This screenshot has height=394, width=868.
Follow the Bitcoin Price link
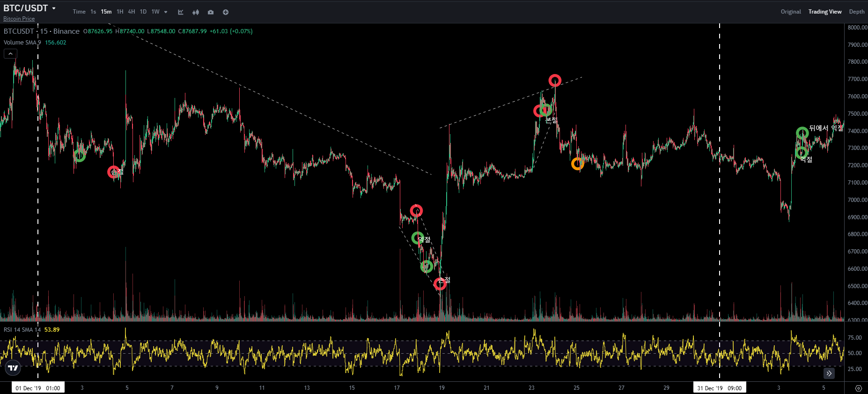[x=19, y=19]
